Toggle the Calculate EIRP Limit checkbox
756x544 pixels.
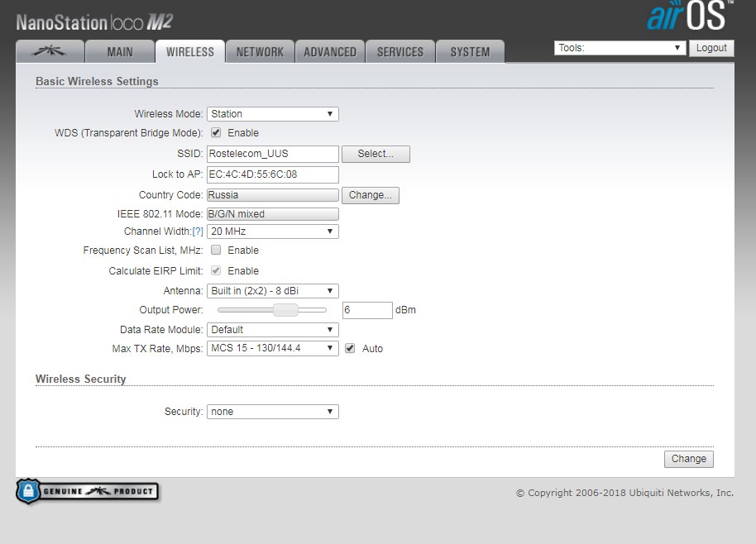pos(216,271)
